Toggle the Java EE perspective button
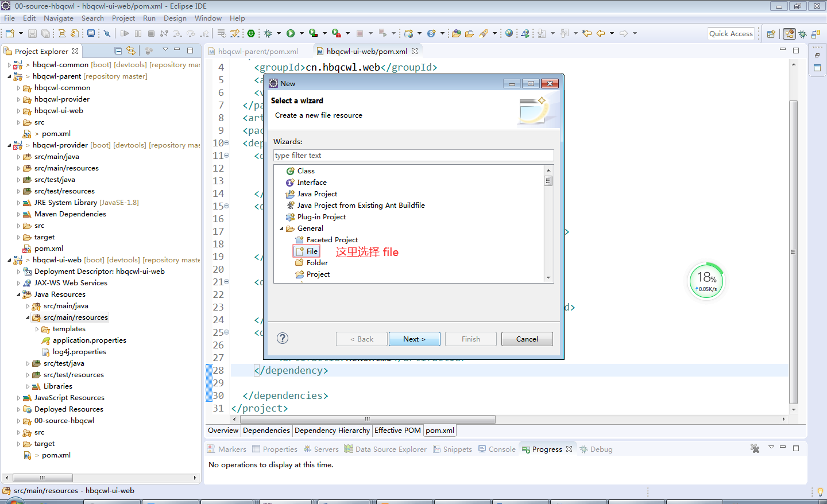 pyautogui.click(x=789, y=34)
